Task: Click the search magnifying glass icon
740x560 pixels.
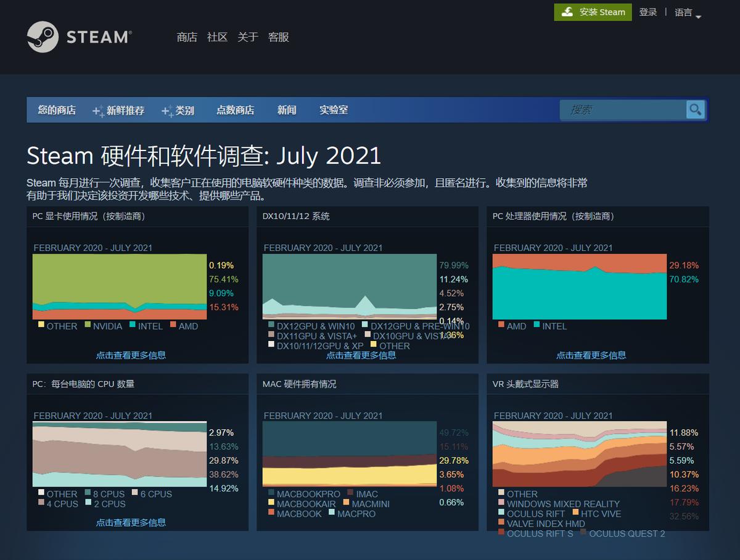Action: point(695,110)
